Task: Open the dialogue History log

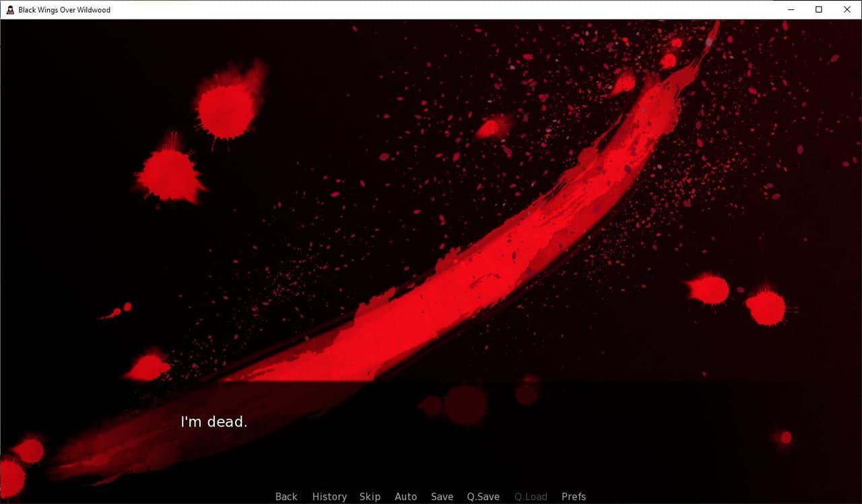Action: (x=329, y=497)
